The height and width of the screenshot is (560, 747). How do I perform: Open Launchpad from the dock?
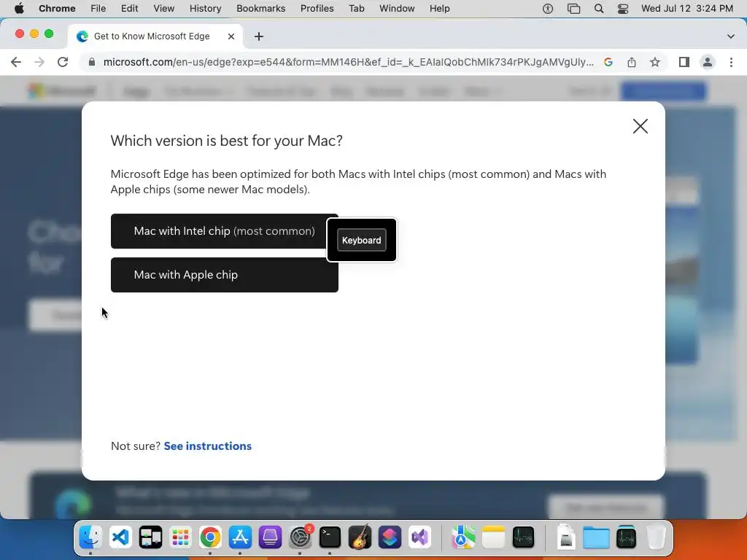(x=181, y=537)
